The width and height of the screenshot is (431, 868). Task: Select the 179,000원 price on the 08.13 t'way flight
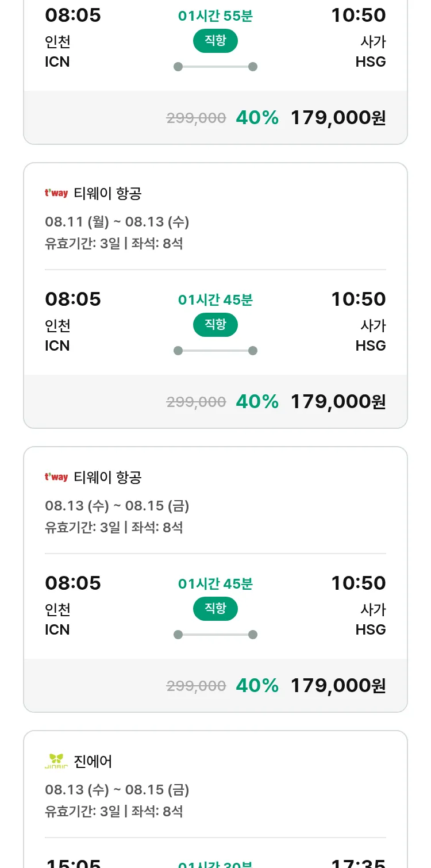[338, 685]
